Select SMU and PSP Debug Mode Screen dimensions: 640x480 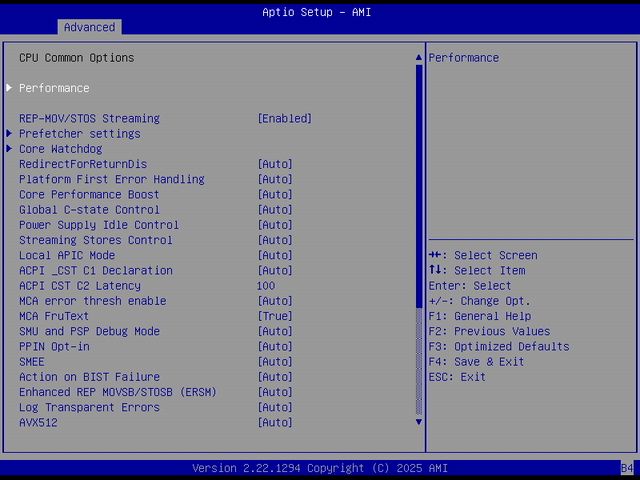click(x=89, y=331)
